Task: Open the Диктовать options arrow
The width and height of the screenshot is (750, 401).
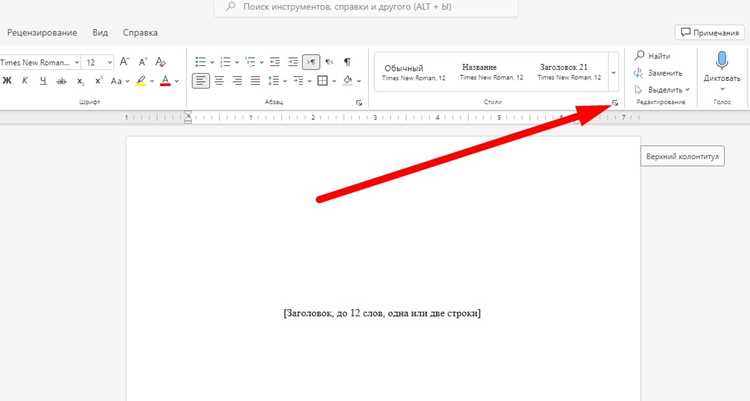Action: pyautogui.click(x=722, y=89)
